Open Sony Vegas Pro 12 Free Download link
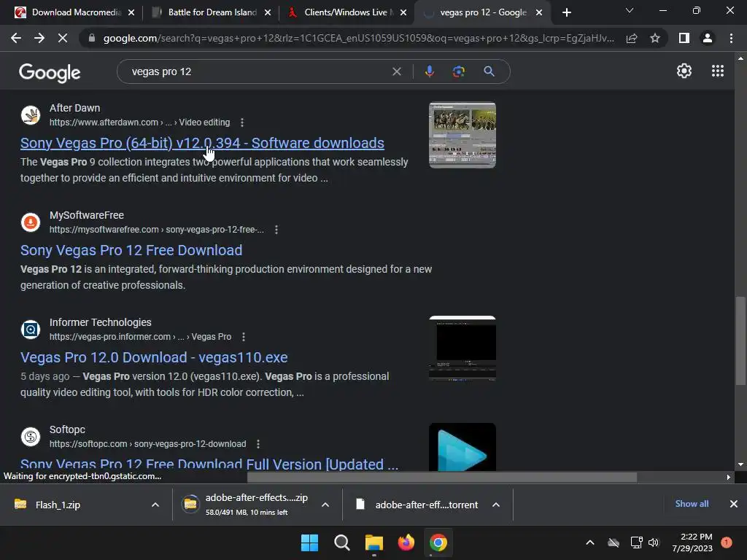This screenshot has width=747, height=560. pyautogui.click(x=131, y=250)
